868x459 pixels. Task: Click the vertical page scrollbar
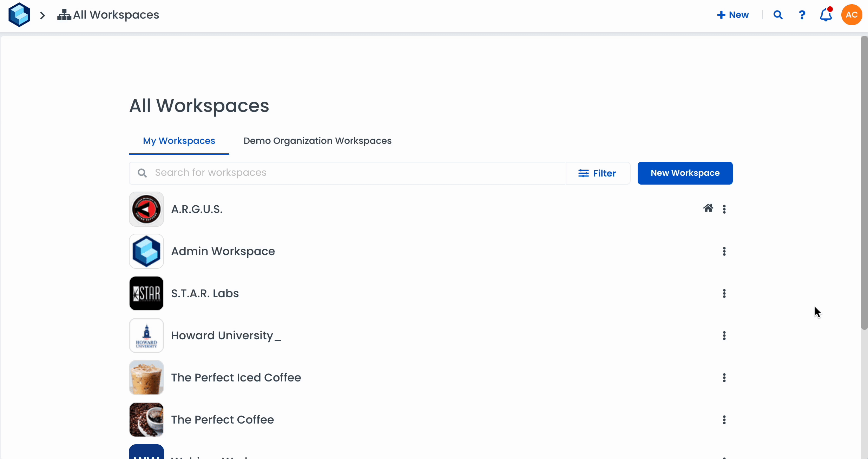pos(864,182)
